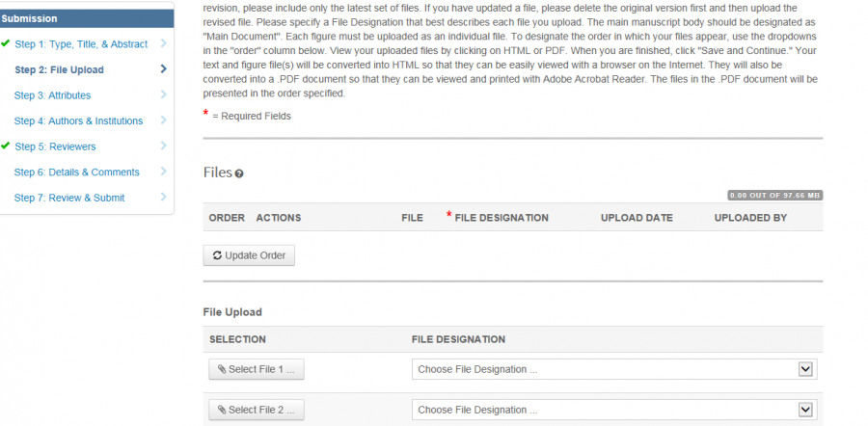This screenshot has height=426, width=868.
Task: Click the chevron arrow next to Step 2
Action: click(x=163, y=69)
